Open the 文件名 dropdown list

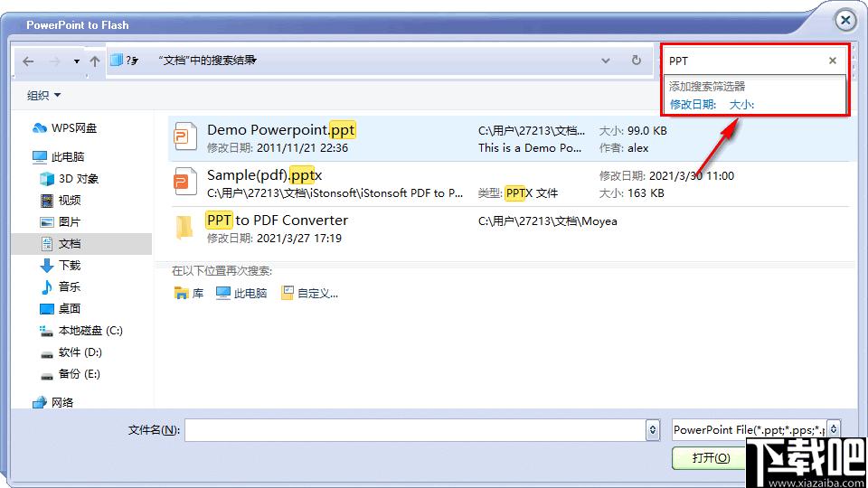(x=653, y=430)
